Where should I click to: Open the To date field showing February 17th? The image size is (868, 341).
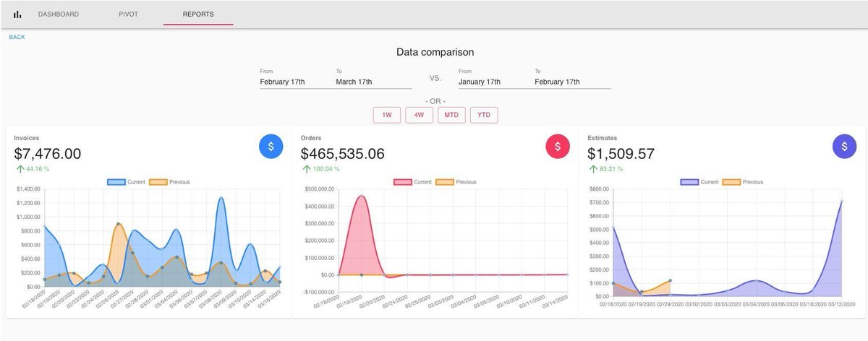pos(573,82)
